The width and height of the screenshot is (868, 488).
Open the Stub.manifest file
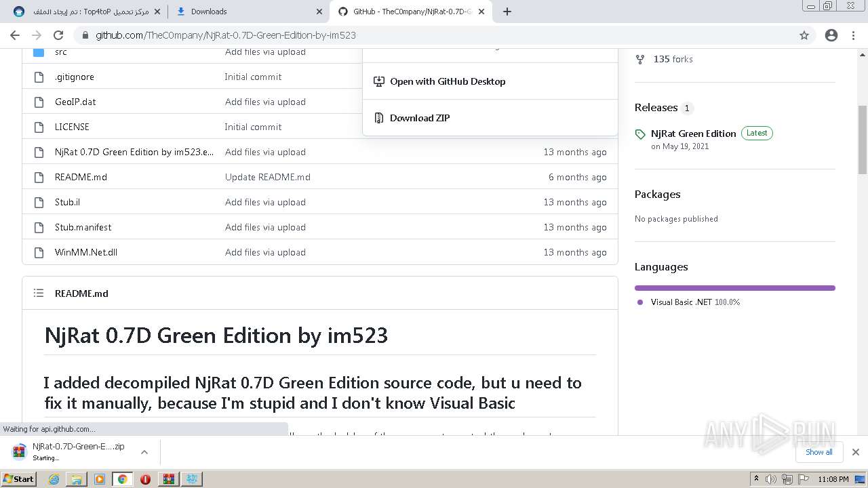tap(83, 228)
